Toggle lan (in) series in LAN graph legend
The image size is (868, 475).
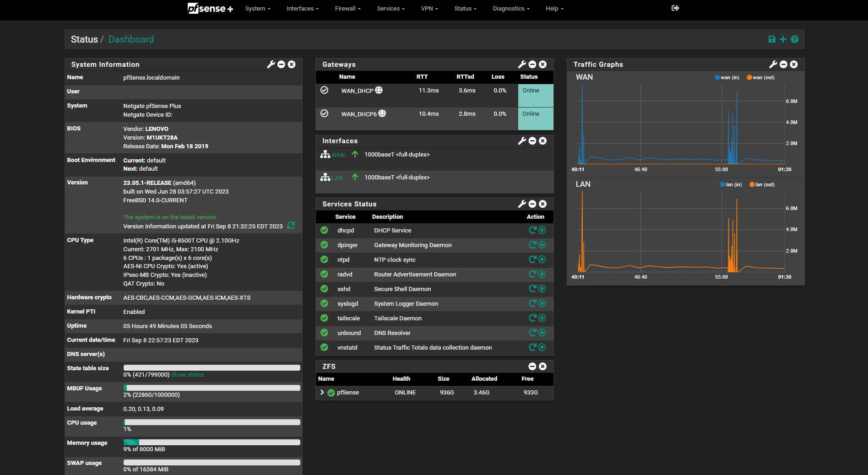(x=731, y=184)
